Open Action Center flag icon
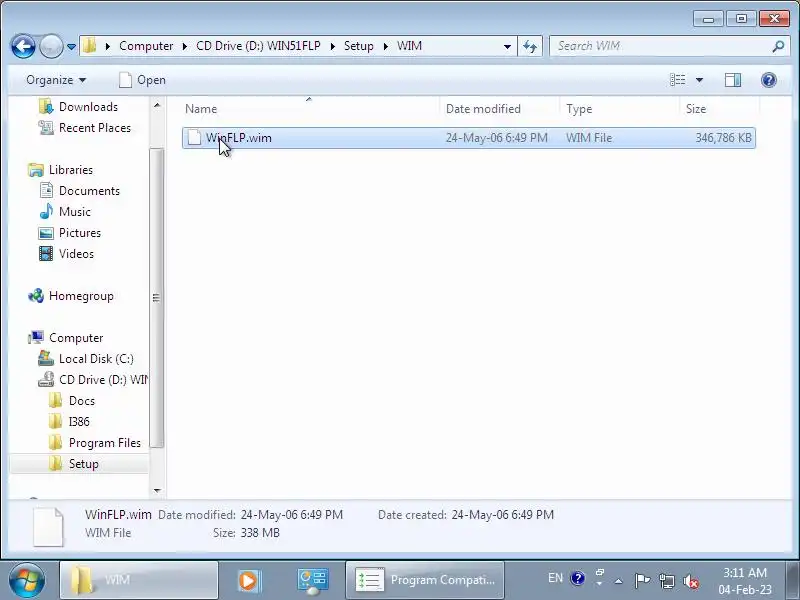 coord(642,580)
